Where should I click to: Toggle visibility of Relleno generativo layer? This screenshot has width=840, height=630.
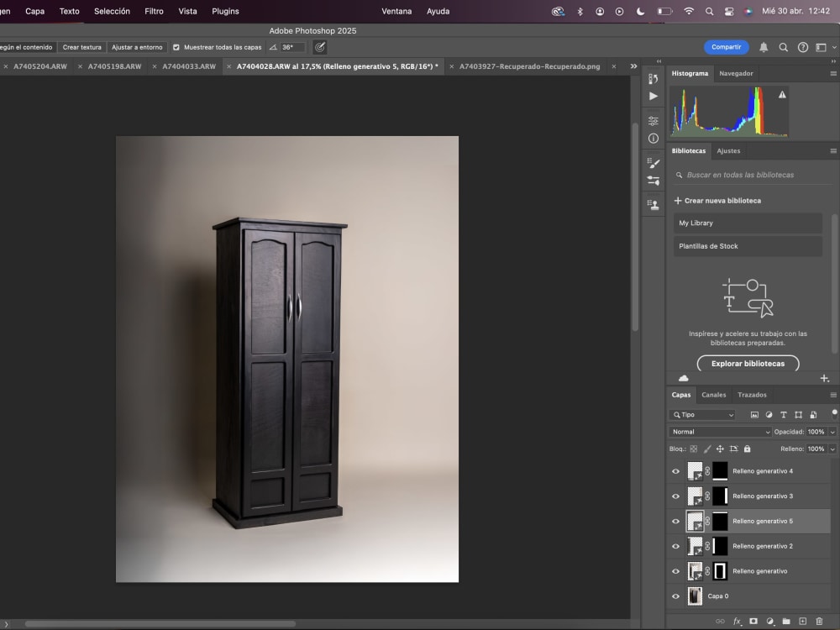click(675, 571)
